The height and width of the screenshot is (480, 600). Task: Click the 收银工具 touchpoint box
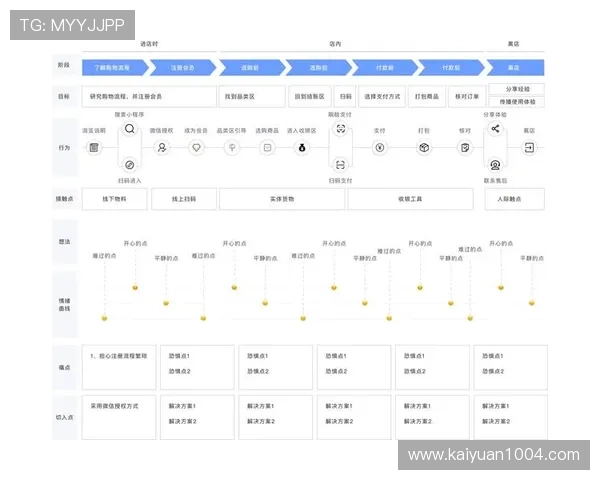(410, 199)
